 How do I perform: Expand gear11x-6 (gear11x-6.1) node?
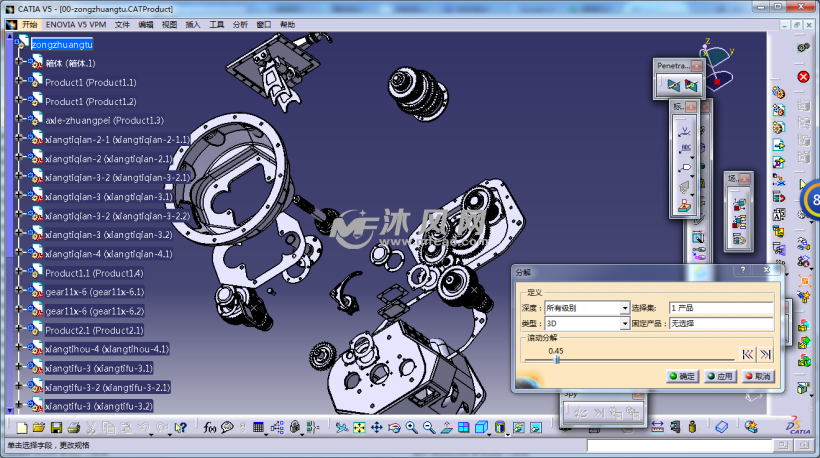pos(19,290)
